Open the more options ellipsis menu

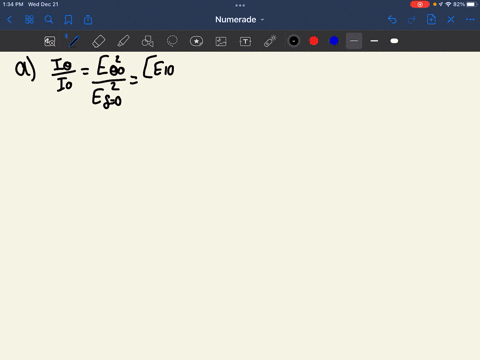(x=470, y=20)
